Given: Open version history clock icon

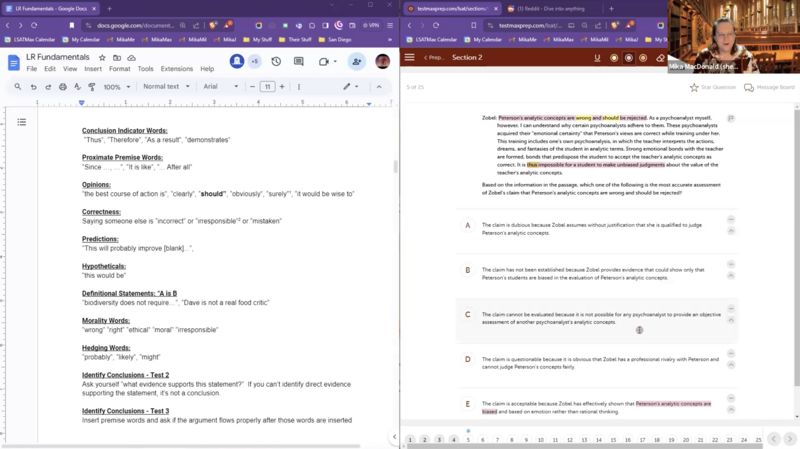Looking at the screenshot, I should 276,62.
